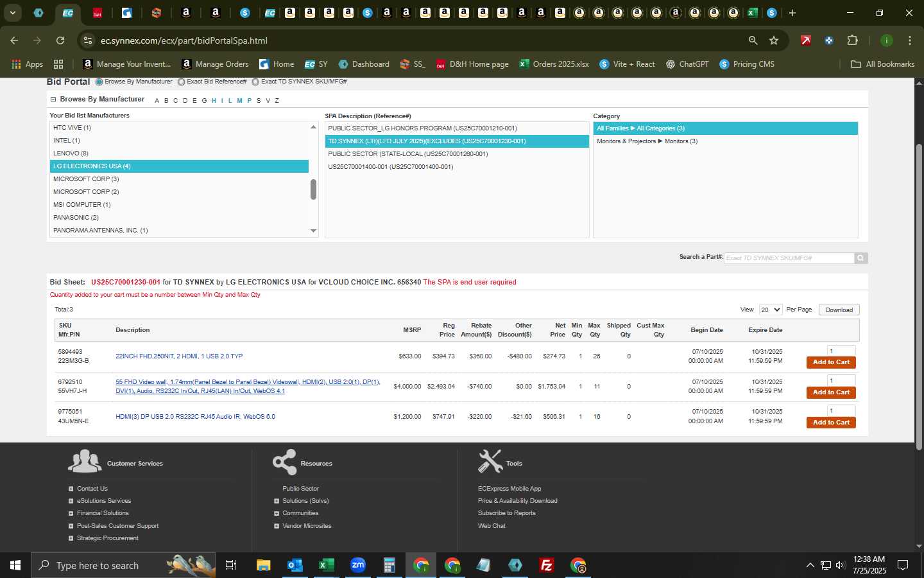924x578 pixels.
Task: Filter manufacturers by letter M
Action: (239, 101)
